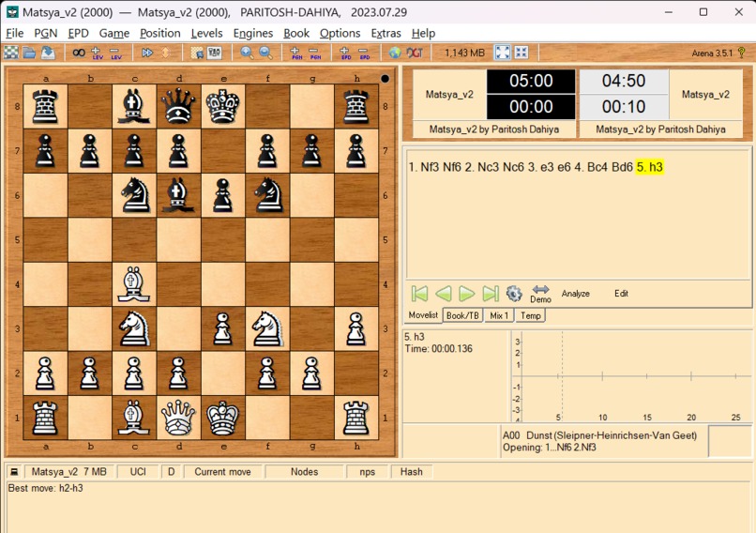The height and width of the screenshot is (533, 756).
Task: Click the Best move: h2-h3 line
Action: click(x=46, y=488)
